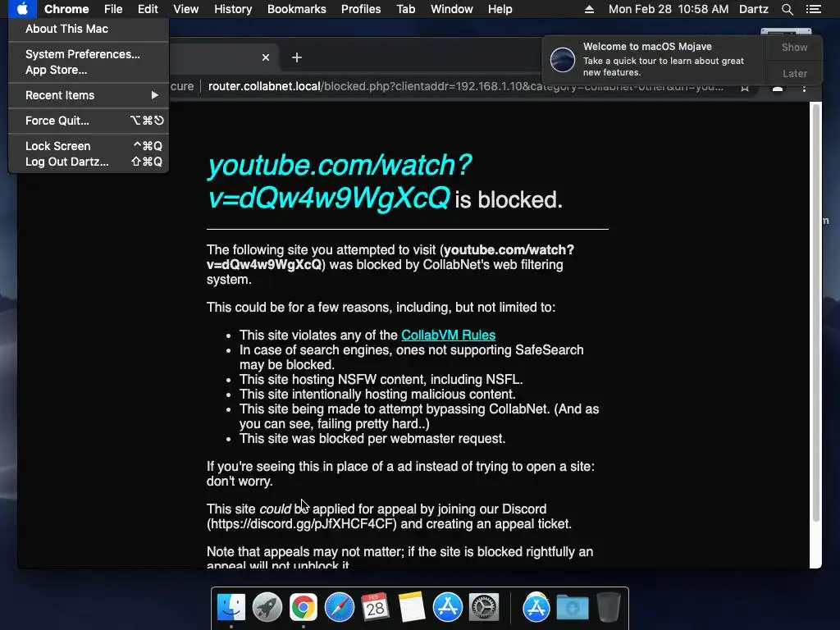This screenshot has height=630, width=840.
Task: Open the Edit menu
Action: click(148, 9)
